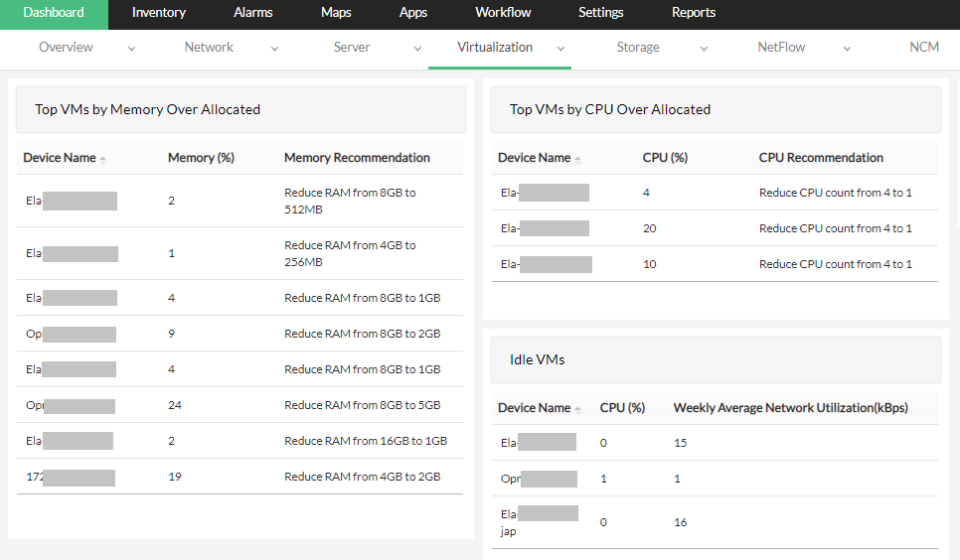The image size is (960, 560).
Task: Switch to the NCM tab
Action: 924,47
